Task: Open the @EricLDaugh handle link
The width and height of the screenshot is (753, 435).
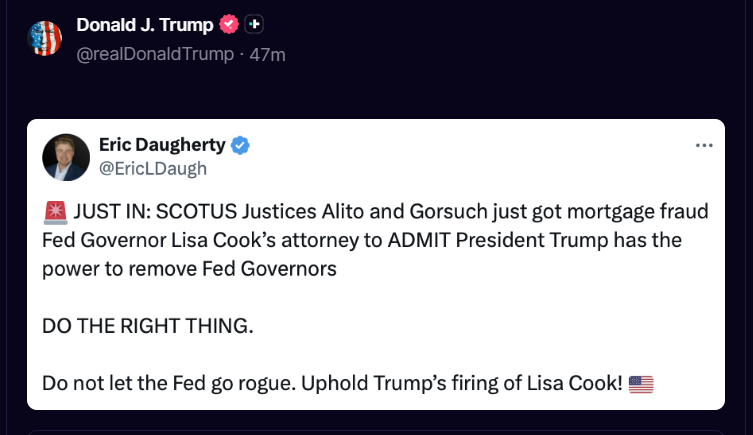Action: (x=153, y=168)
